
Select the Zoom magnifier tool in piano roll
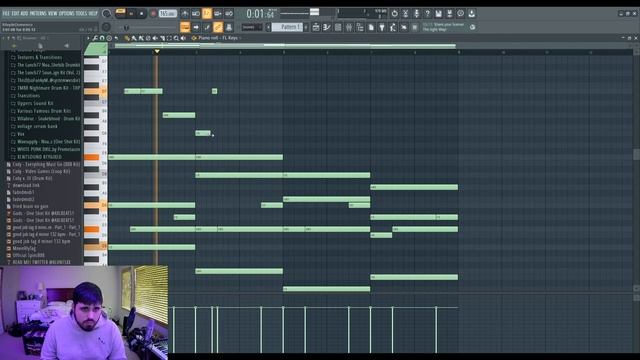point(176,38)
